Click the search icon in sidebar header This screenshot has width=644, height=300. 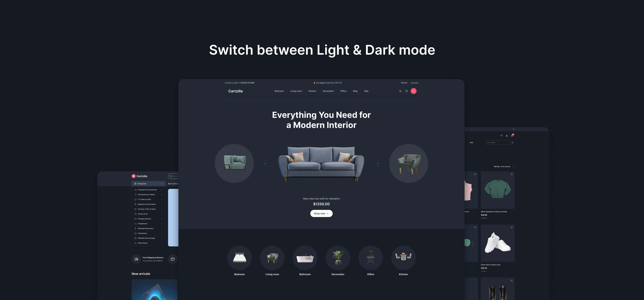tap(171, 176)
